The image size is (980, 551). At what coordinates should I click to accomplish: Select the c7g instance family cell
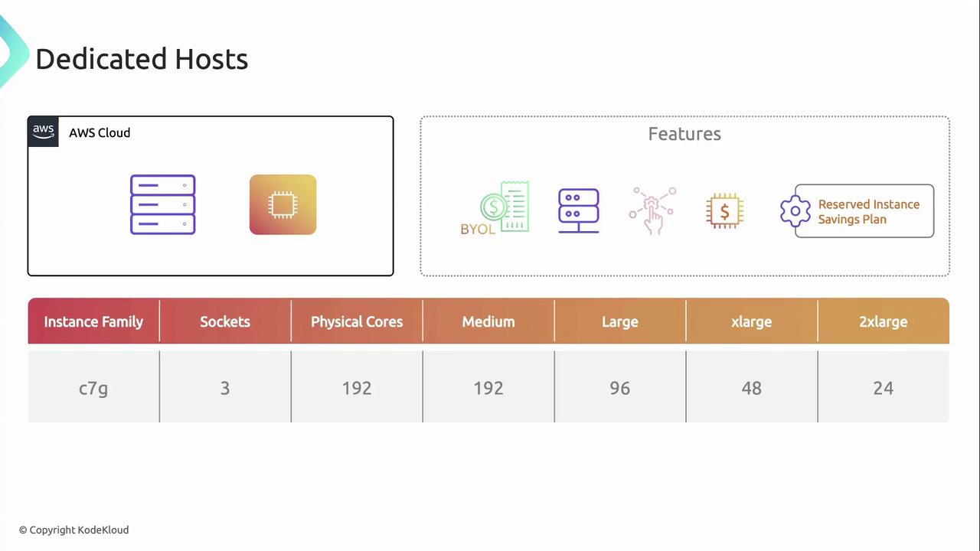click(93, 388)
